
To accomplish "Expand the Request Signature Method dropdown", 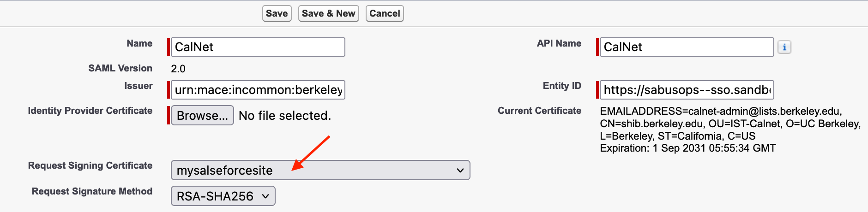I will coord(223,196).
